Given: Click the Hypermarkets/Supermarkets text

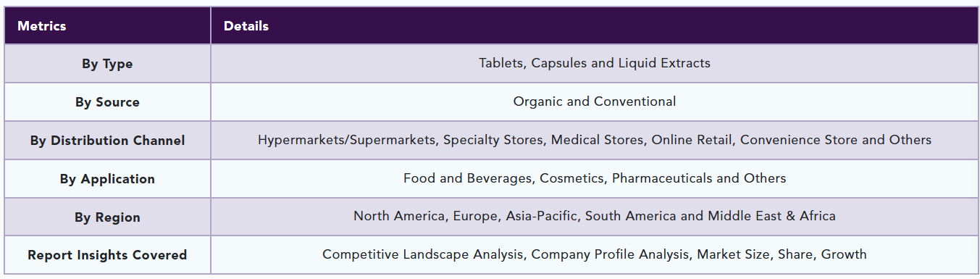Looking at the screenshot, I should pyautogui.click(x=345, y=140).
